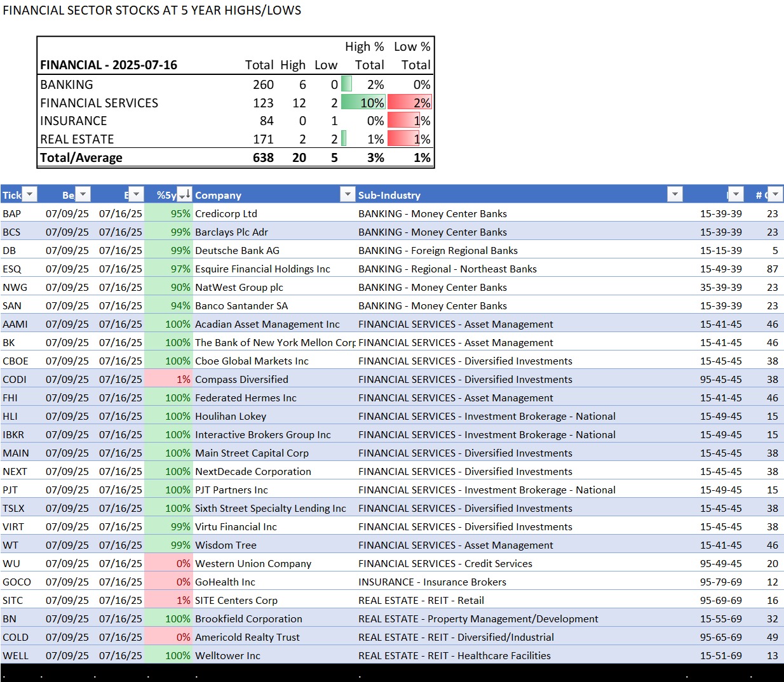Select ticker BAP cell

(11, 213)
